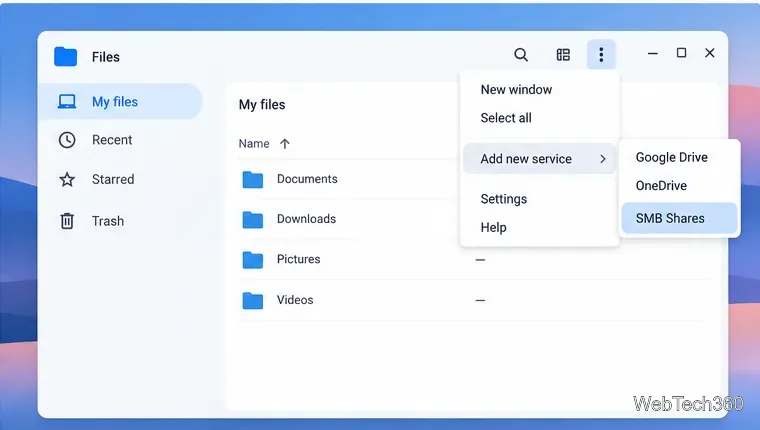Open Help from the menu
760x430 pixels.
click(493, 227)
